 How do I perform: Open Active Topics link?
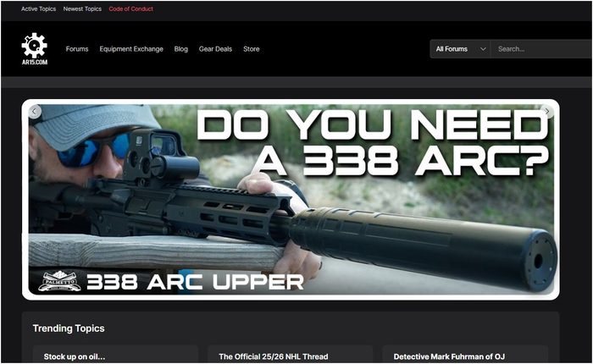coord(39,8)
